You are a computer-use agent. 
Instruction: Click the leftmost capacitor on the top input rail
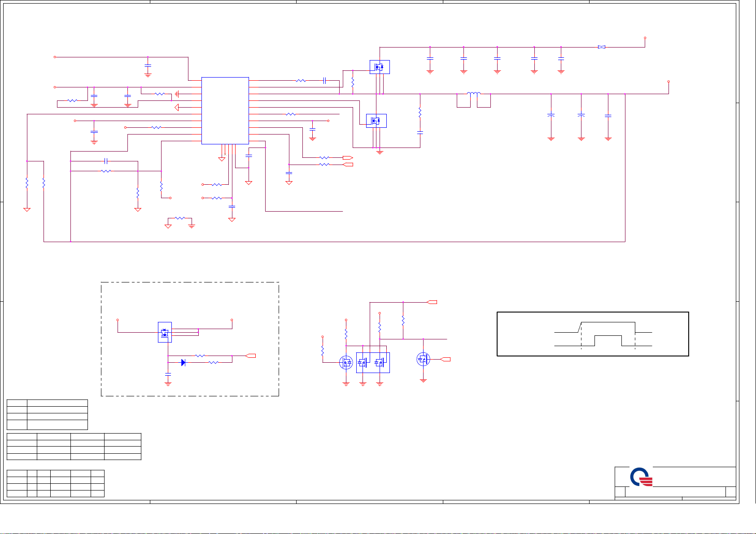point(430,59)
